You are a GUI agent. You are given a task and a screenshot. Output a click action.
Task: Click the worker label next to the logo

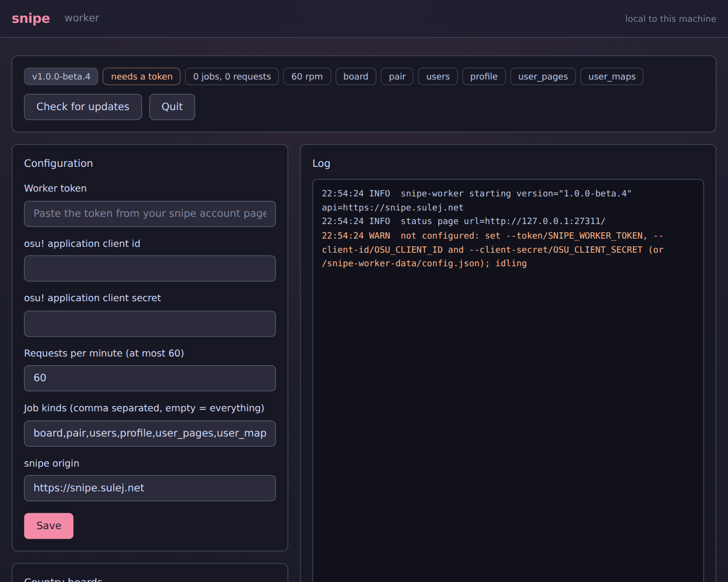pyautogui.click(x=82, y=18)
